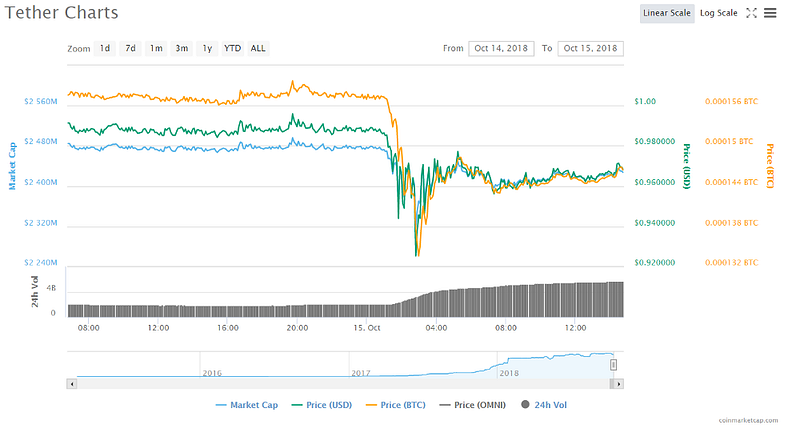
Task: Click the 24h Vol axis title
Action: (x=35, y=292)
